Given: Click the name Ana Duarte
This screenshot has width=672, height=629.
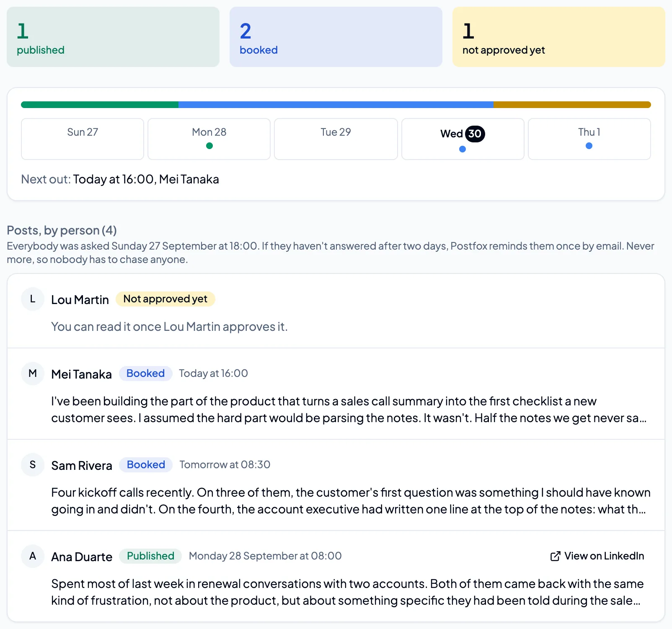Looking at the screenshot, I should 82,557.
